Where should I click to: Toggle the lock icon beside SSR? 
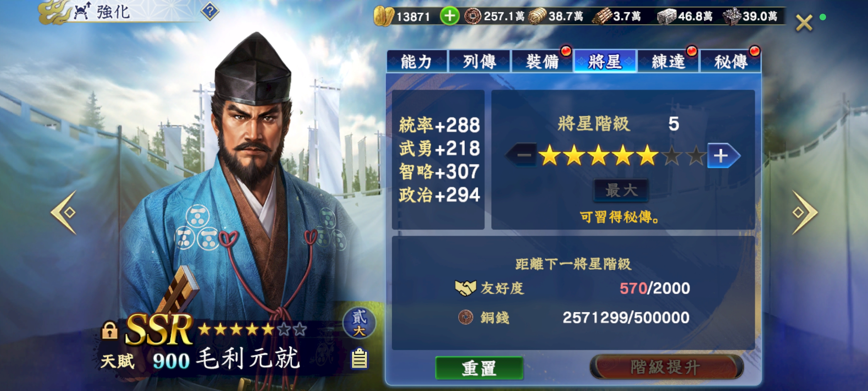tap(110, 330)
